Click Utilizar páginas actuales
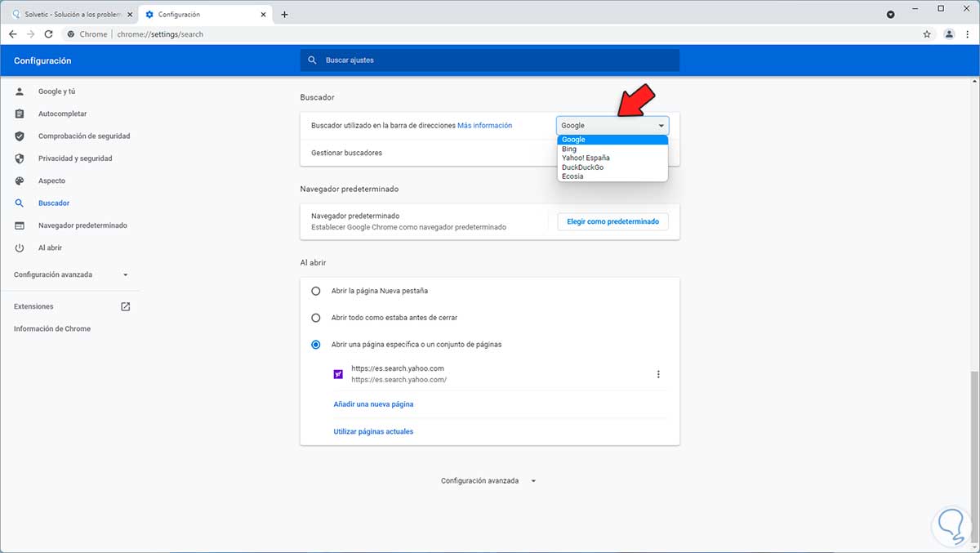980x553 pixels. [373, 431]
